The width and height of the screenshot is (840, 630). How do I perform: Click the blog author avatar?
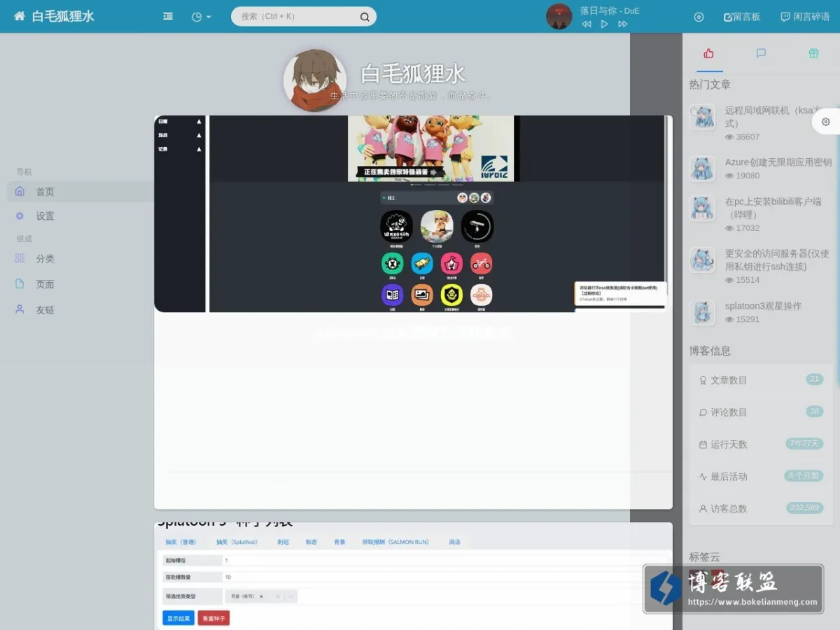point(315,80)
